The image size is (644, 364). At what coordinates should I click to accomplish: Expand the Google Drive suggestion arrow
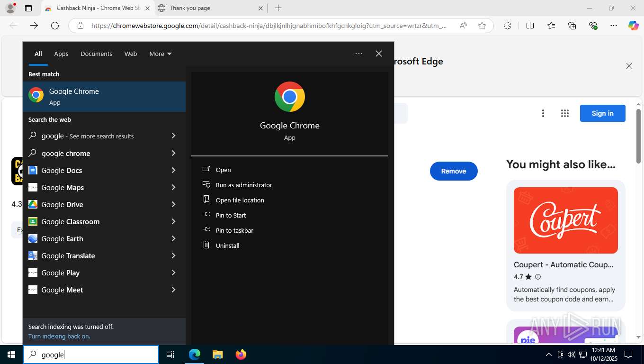coord(173,204)
